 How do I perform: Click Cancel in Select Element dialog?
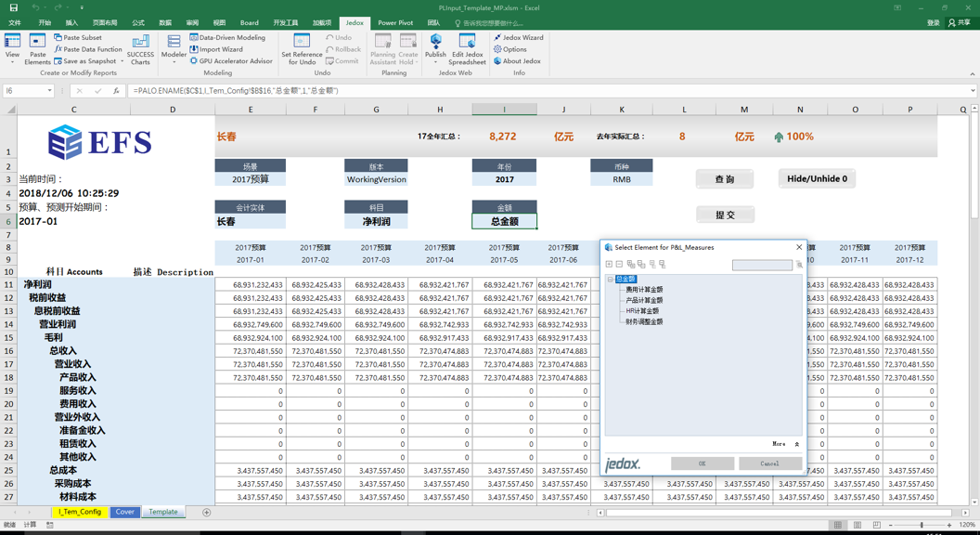tap(770, 463)
